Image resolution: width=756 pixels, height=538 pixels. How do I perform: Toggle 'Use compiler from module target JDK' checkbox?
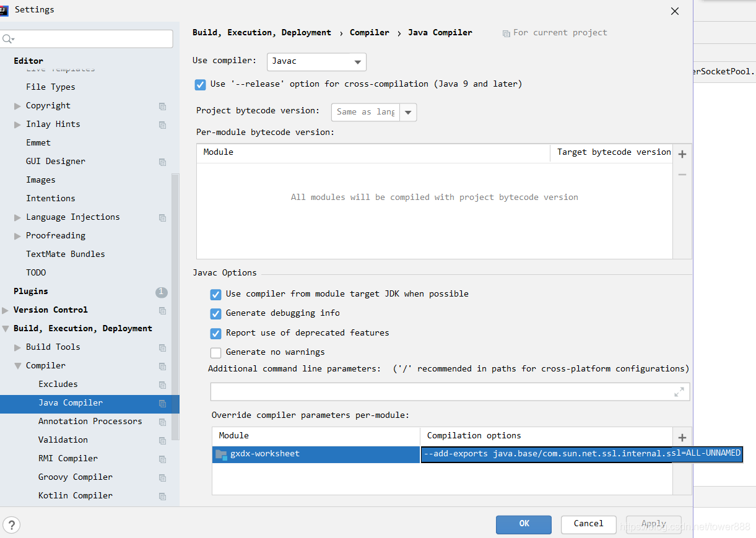click(215, 294)
